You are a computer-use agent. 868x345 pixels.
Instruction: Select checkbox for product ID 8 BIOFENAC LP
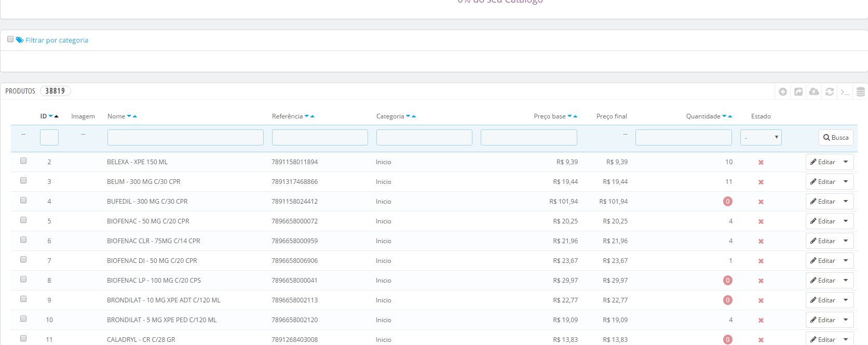click(23, 279)
